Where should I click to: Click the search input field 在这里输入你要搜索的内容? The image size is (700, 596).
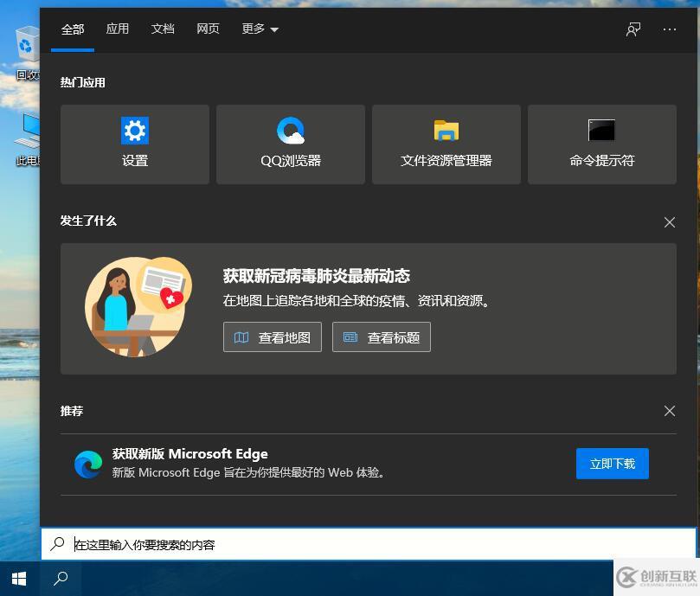[x=369, y=544]
